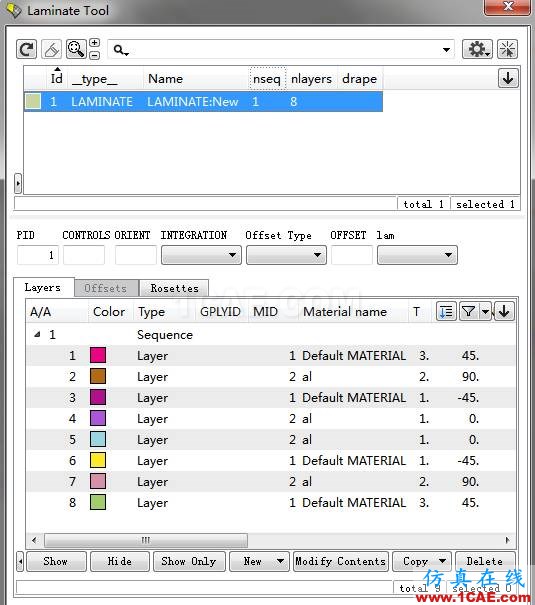Click the refresh list icon

[x=27, y=49]
